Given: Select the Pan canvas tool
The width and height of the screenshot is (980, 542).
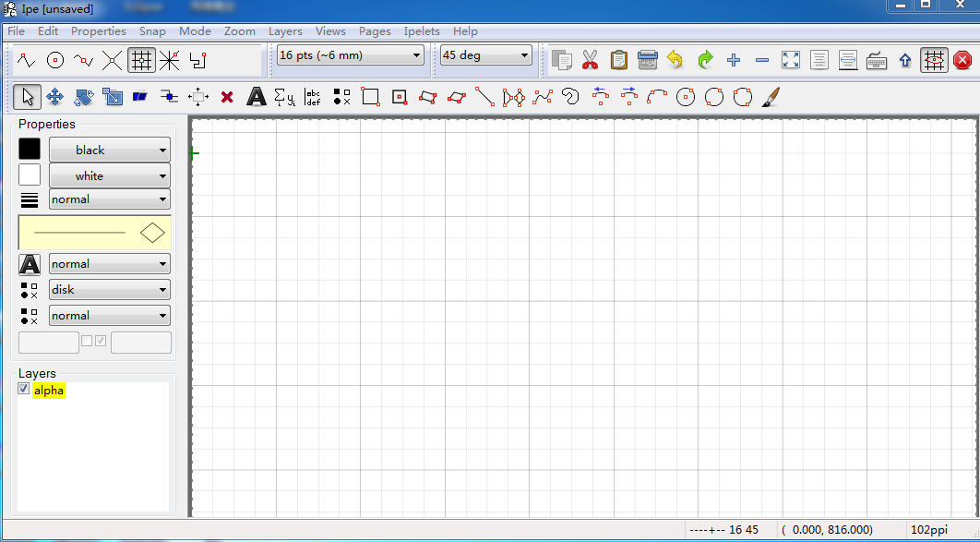Looking at the screenshot, I should click(198, 96).
